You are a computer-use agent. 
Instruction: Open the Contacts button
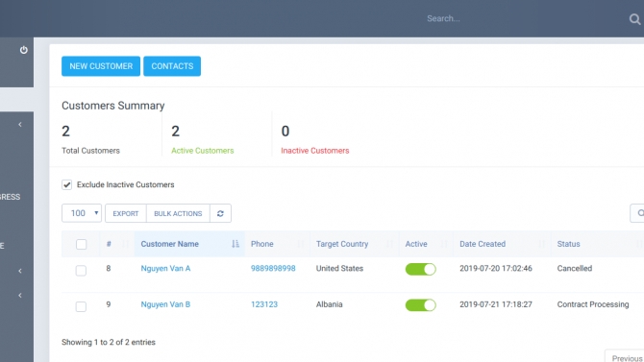pos(172,66)
